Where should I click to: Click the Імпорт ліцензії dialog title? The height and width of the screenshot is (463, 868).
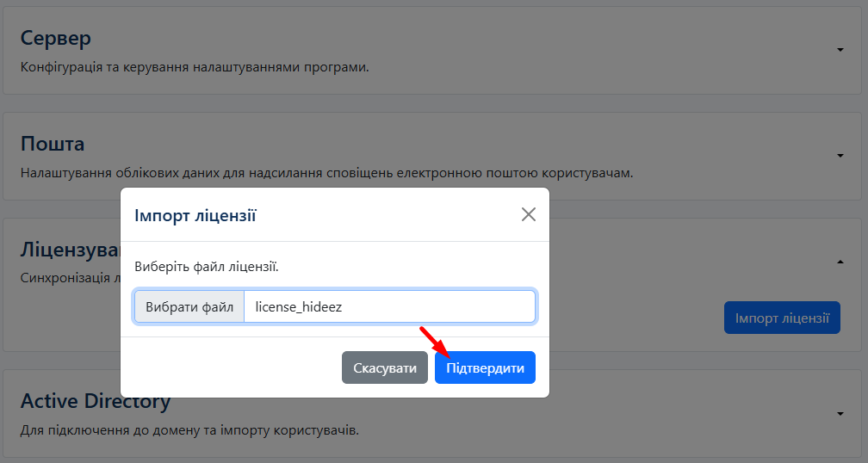pyautogui.click(x=195, y=215)
